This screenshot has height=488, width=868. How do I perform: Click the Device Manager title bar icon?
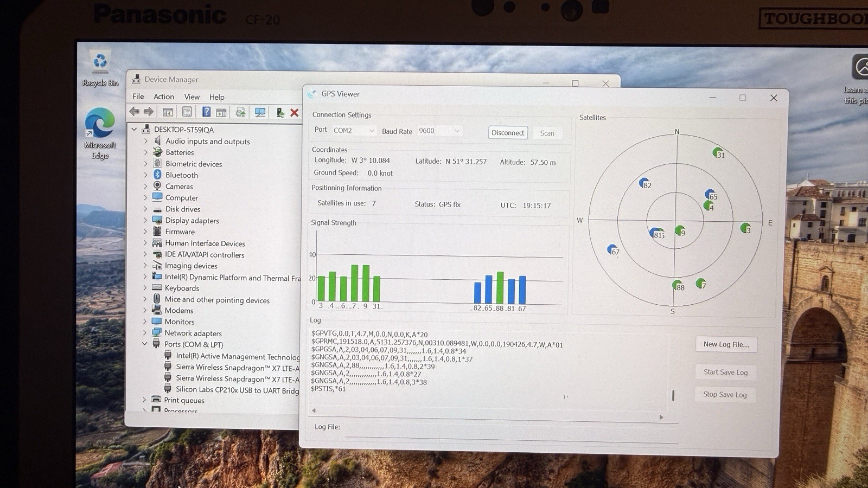[x=136, y=79]
